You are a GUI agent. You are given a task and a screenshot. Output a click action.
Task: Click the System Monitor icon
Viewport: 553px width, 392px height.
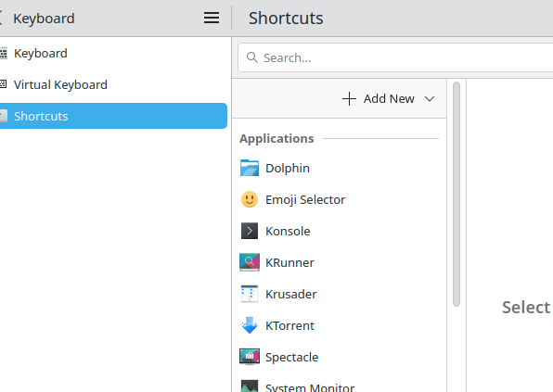tap(250, 386)
